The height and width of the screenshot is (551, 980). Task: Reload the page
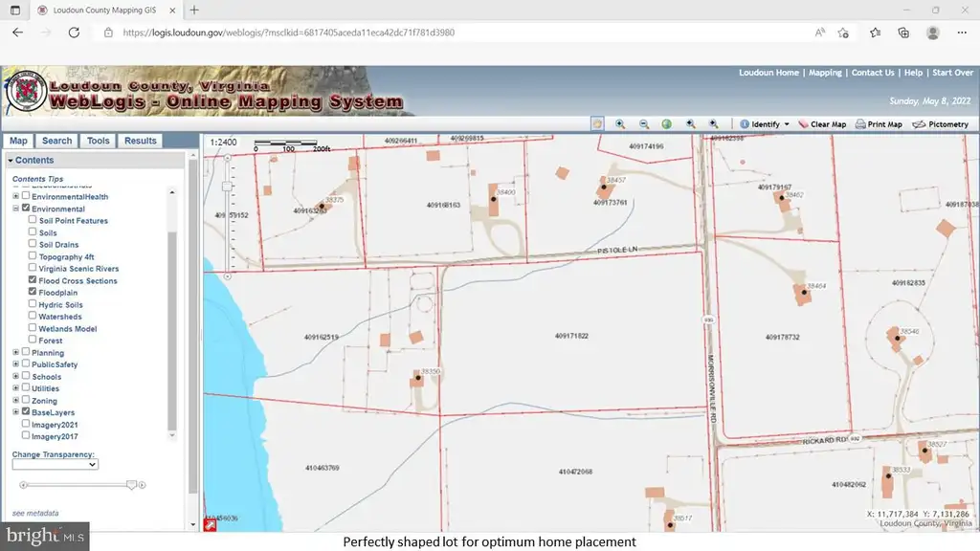click(74, 33)
